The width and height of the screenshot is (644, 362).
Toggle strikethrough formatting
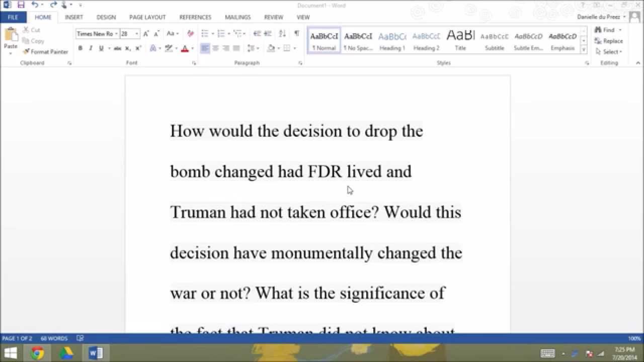click(x=117, y=48)
